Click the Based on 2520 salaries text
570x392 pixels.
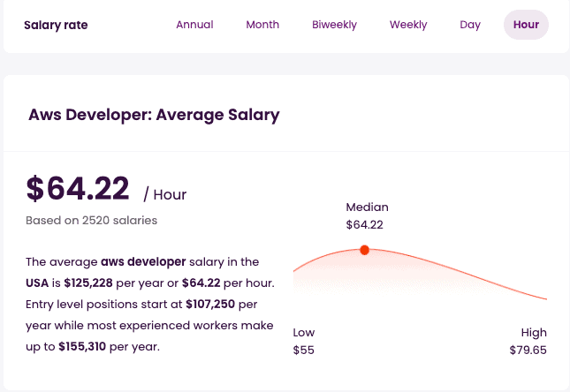91,220
